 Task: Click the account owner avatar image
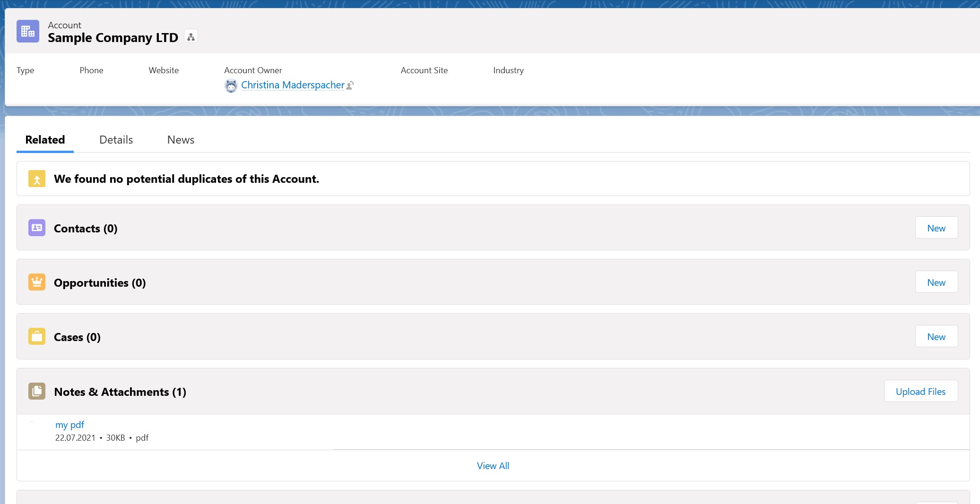[x=231, y=85]
